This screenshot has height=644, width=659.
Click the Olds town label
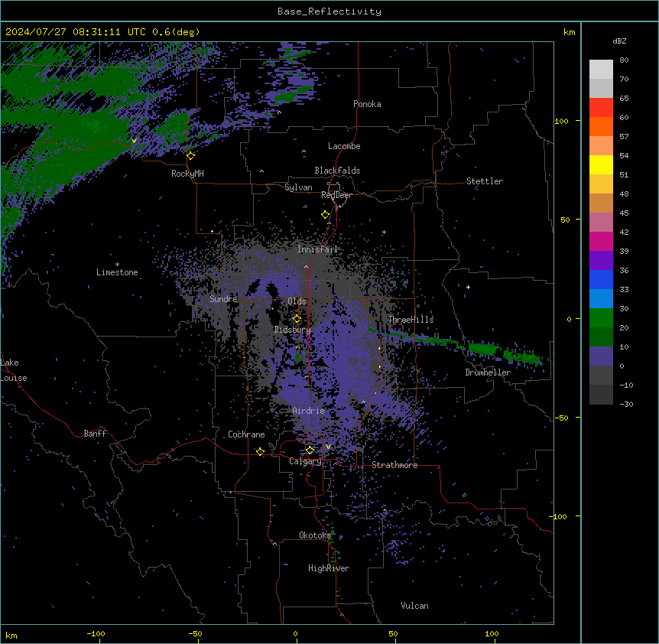coord(297,301)
